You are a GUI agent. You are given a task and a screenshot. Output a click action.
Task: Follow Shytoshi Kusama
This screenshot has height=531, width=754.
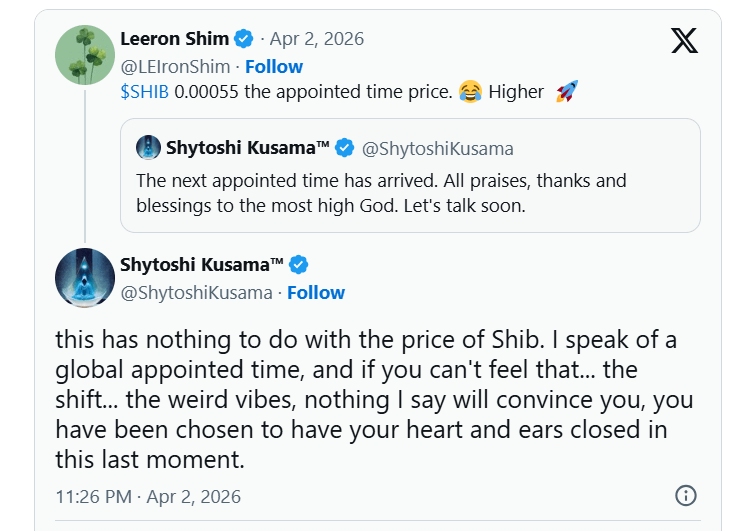(316, 292)
